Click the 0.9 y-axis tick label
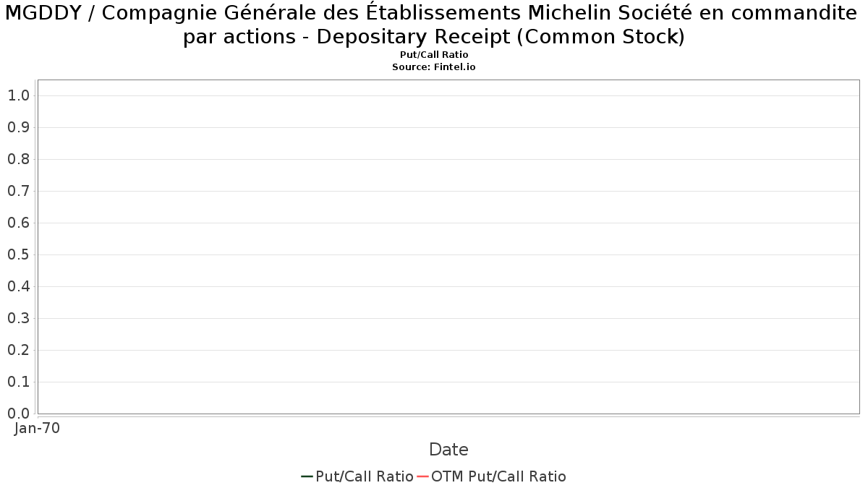This screenshot has width=868, height=488. click(18, 127)
